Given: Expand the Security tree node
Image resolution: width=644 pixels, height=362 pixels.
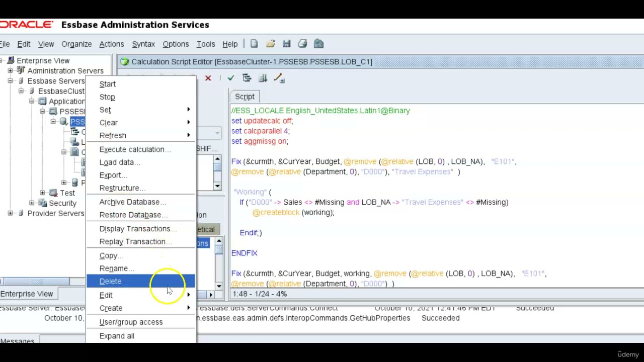Looking at the screenshot, I should 32,203.
